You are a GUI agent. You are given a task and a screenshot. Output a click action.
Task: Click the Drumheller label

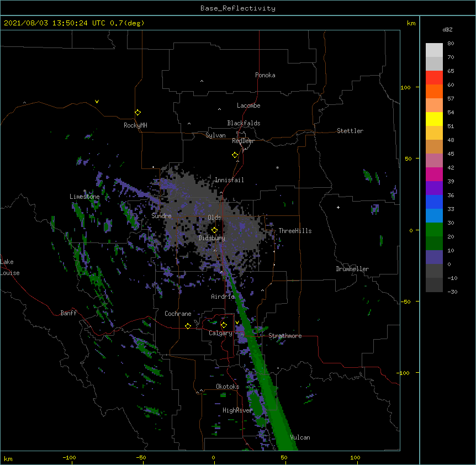[352, 269]
